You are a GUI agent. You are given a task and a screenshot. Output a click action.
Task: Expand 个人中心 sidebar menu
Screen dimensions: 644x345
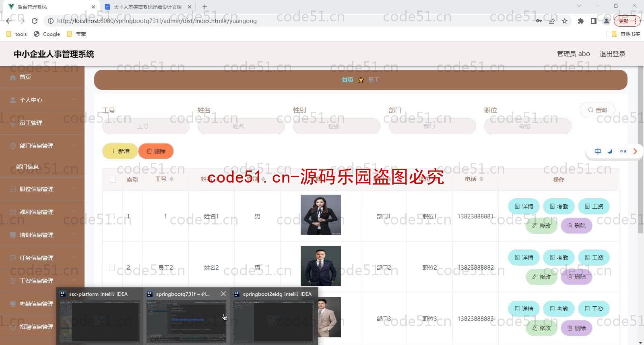coord(42,100)
